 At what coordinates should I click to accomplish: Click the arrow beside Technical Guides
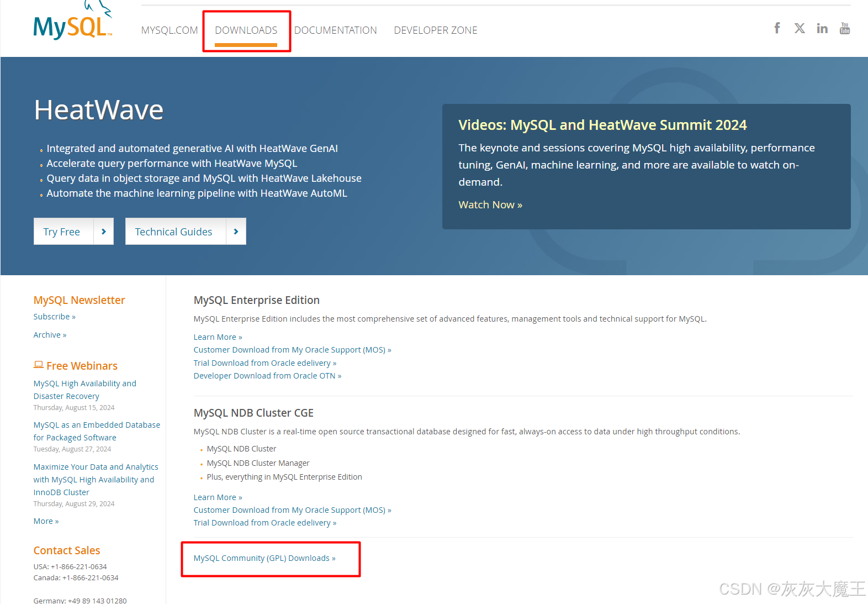point(236,232)
